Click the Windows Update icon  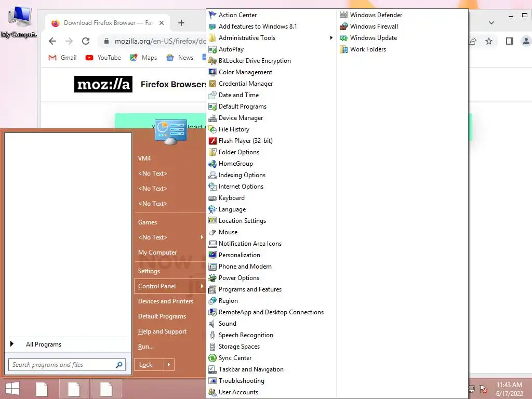point(344,38)
